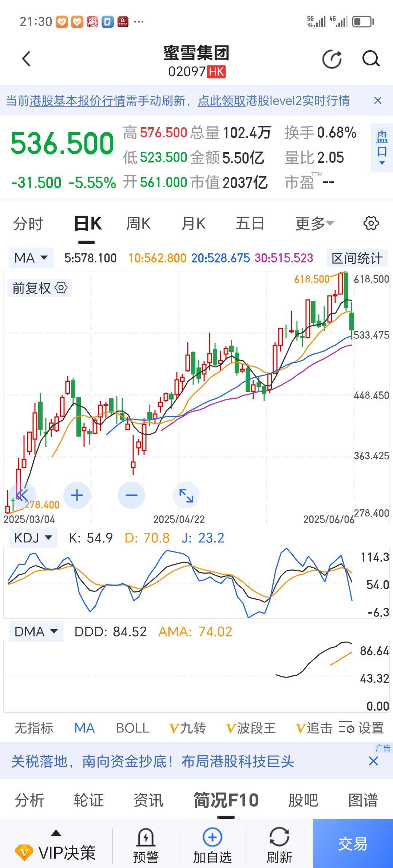
Task: Select the V追击 indicator
Action: click(314, 728)
